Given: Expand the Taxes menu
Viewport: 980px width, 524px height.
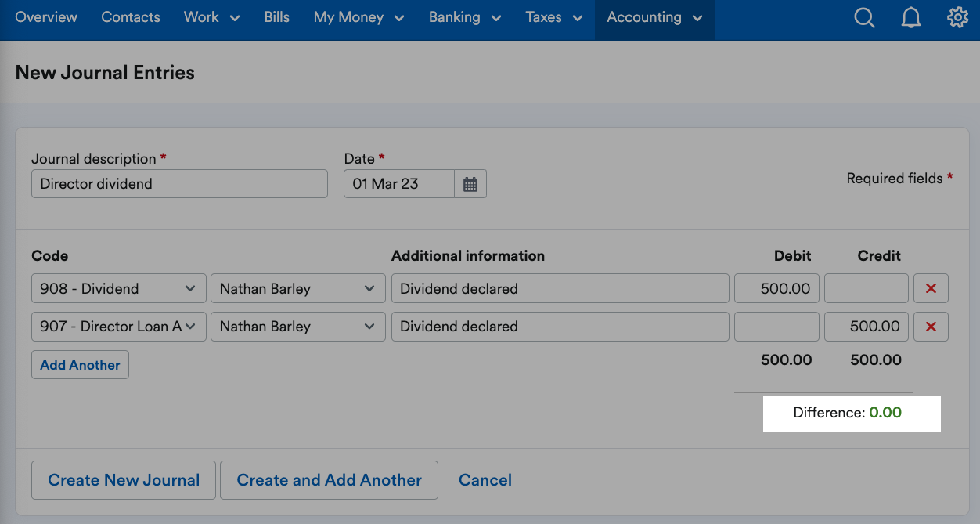Looking at the screenshot, I should (554, 17).
